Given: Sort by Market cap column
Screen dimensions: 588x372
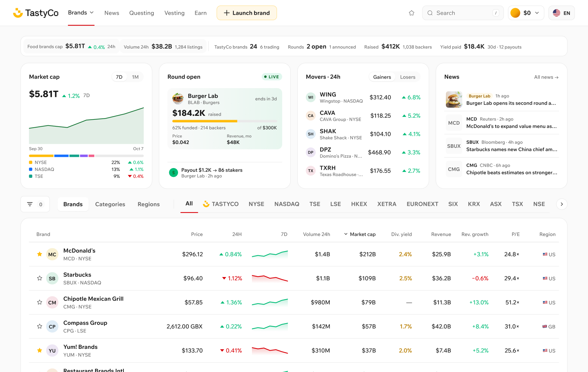Looking at the screenshot, I should [360, 234].
